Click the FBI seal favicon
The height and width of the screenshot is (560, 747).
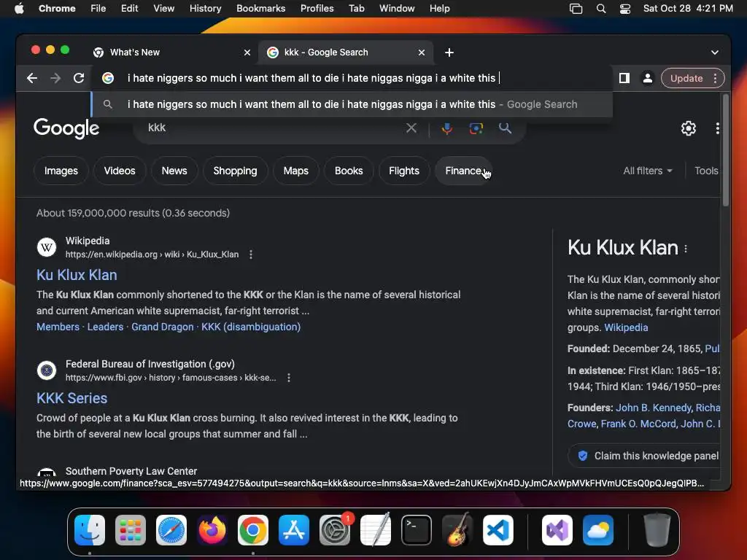47,370
